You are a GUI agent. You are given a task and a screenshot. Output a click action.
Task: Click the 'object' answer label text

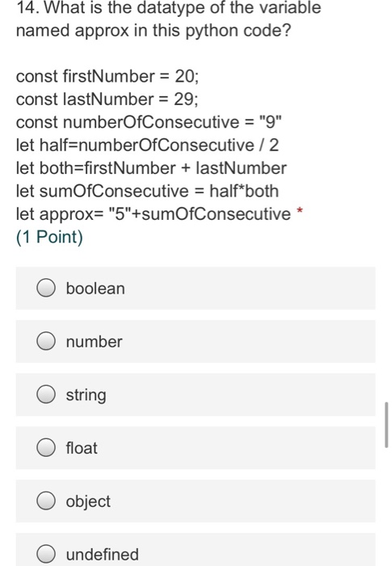(x=88, y=502)
